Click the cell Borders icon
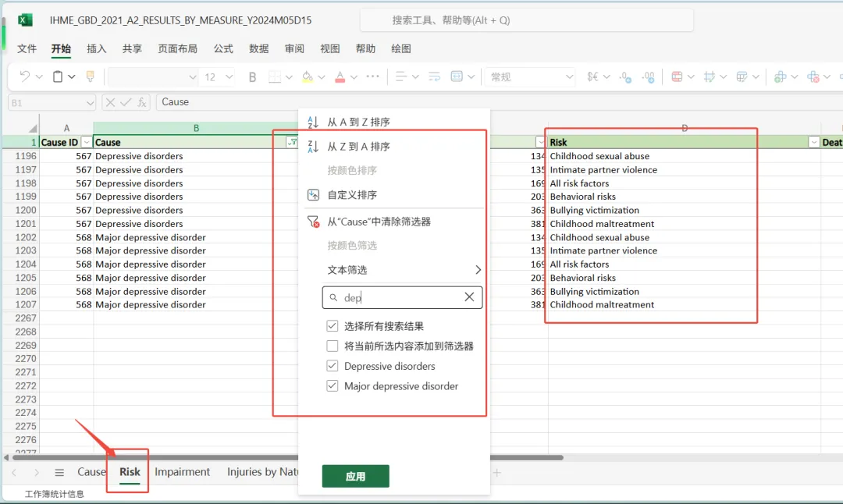 point(275,76)
